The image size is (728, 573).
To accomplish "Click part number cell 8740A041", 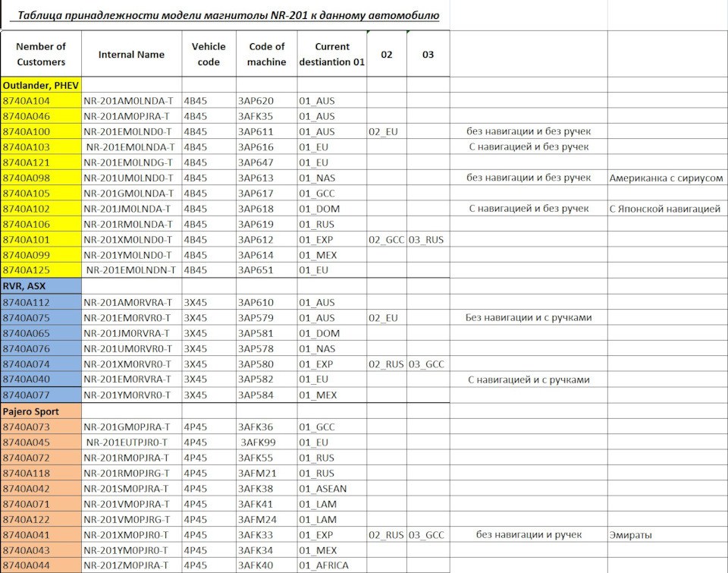I will click(41, 534).
